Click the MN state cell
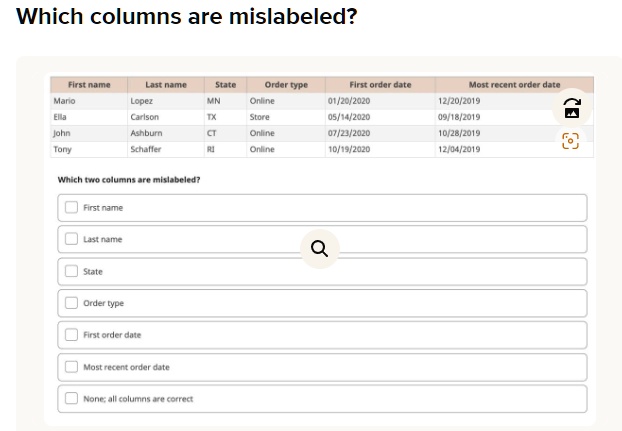The image size is (622, 431). pos(225,101)
